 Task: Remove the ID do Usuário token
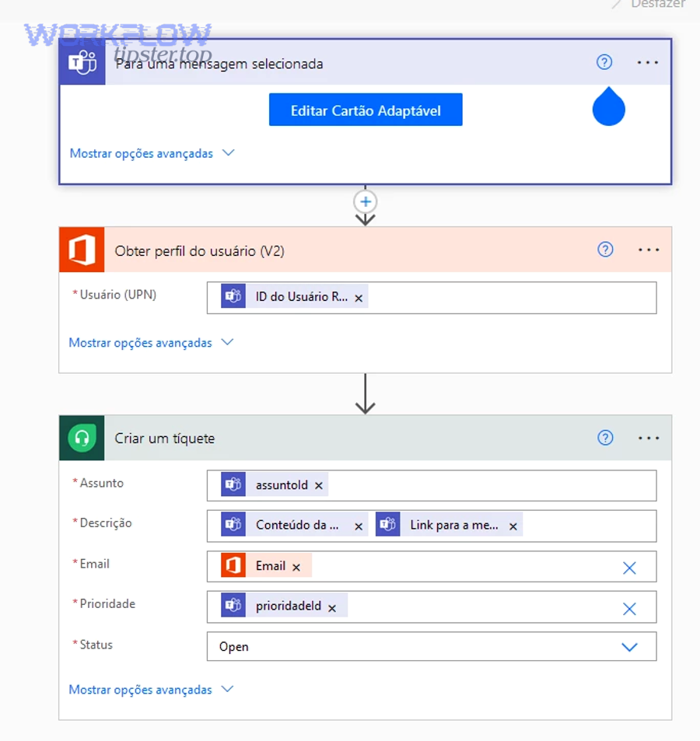[359, 298]
